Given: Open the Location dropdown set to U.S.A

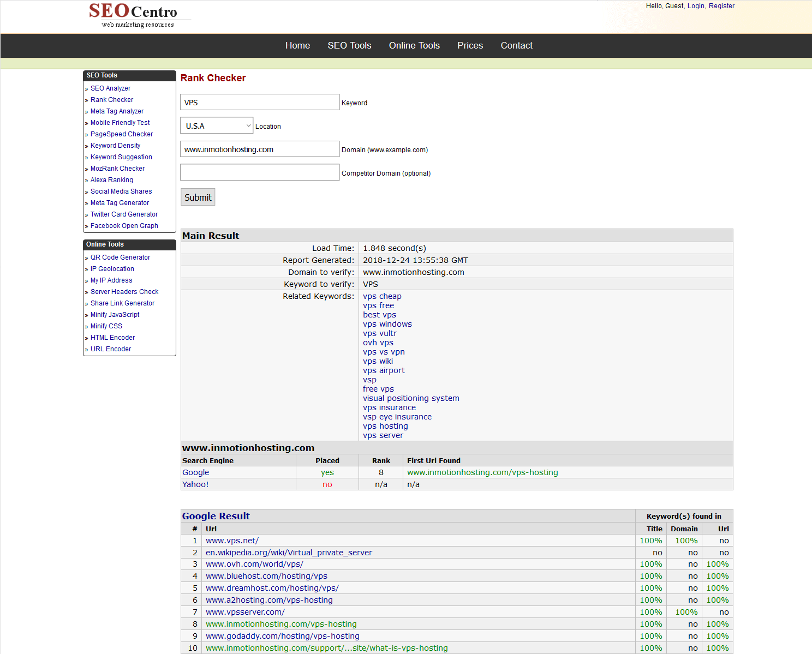Looking at the screenshot, I should coord(217,125).
